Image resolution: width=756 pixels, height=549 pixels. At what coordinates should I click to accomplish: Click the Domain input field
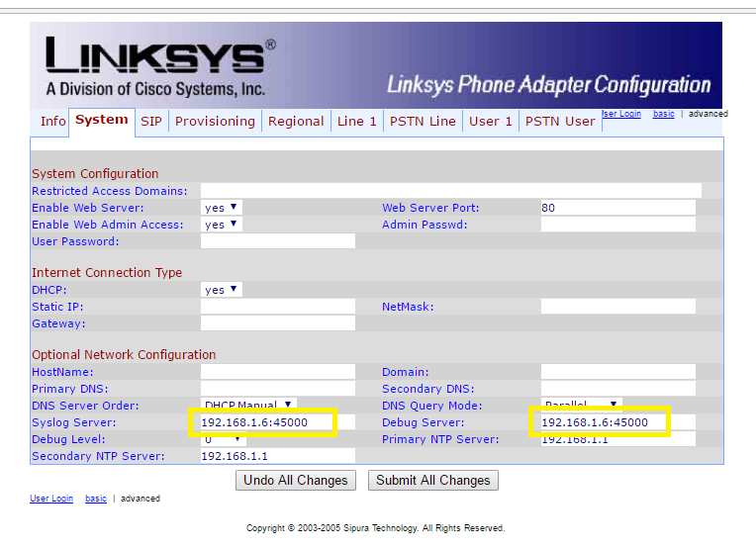(x=617, y=372)
